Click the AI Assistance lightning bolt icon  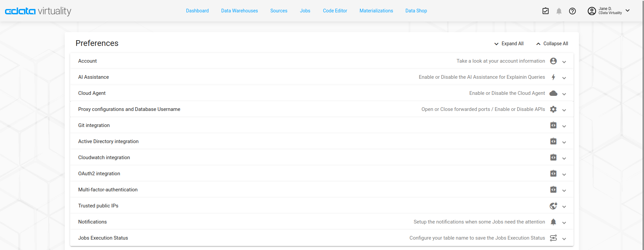[553, 77]
